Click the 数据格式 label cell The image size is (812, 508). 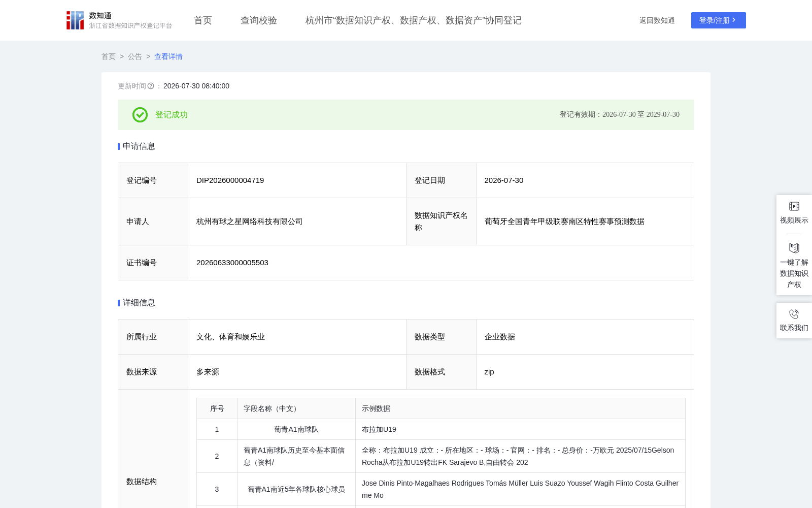441,372
